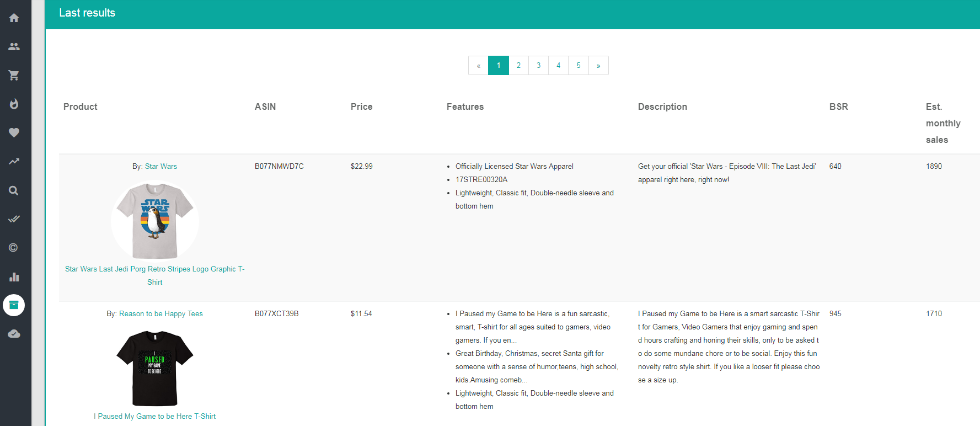Open I Paused My Game to be Here T-Shirt link
The image size is (980, 426).
click(155, 416)
